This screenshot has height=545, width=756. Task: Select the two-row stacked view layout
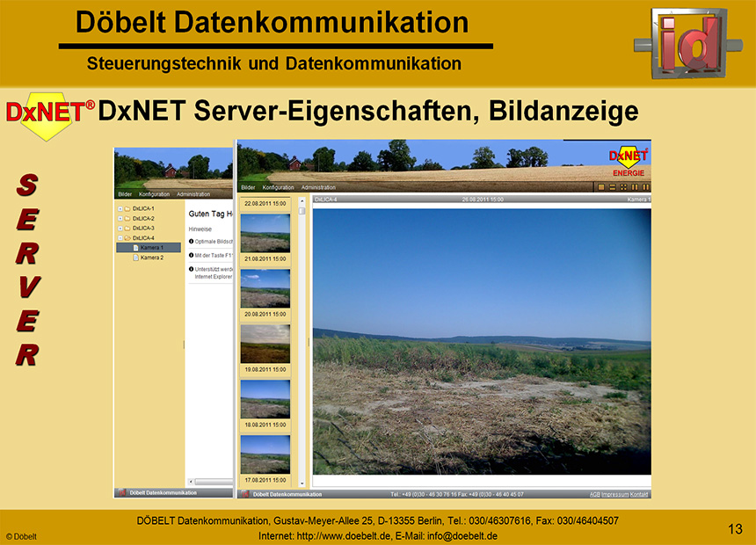[613, 187]
